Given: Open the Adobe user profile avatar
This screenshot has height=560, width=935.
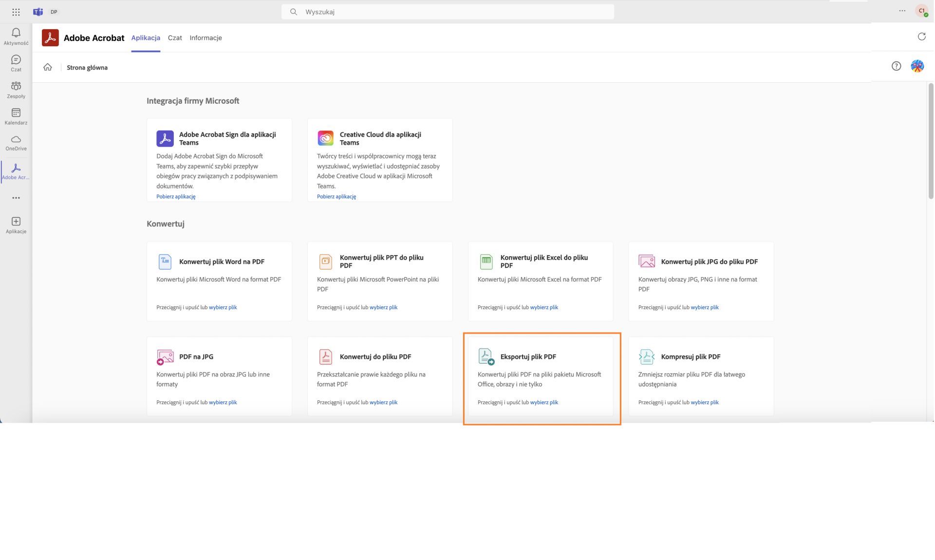Looking at the screenshot, I should (917, 66).
